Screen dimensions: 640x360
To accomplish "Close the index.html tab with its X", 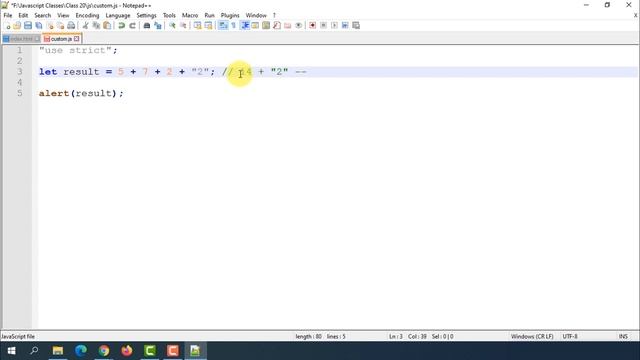I will 37,39.
